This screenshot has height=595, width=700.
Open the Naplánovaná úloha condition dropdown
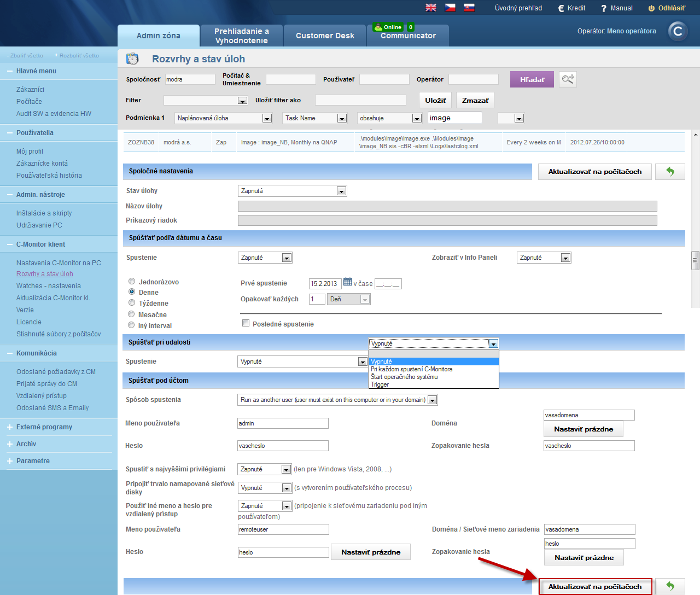[224, 118]
